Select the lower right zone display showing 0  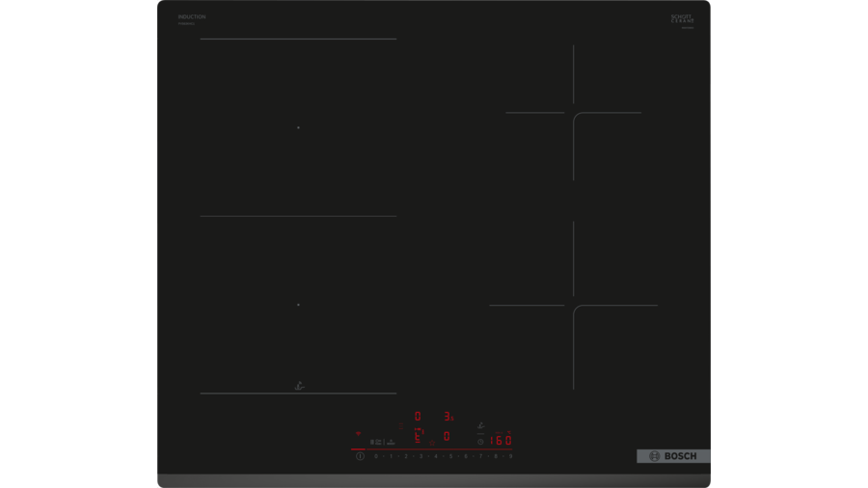[447, 437]
